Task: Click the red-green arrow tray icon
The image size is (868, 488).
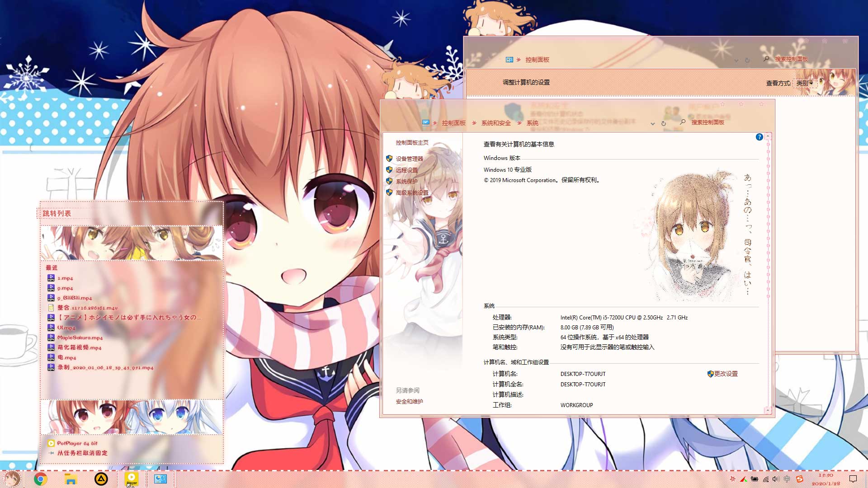Action: tap(743, 479)
